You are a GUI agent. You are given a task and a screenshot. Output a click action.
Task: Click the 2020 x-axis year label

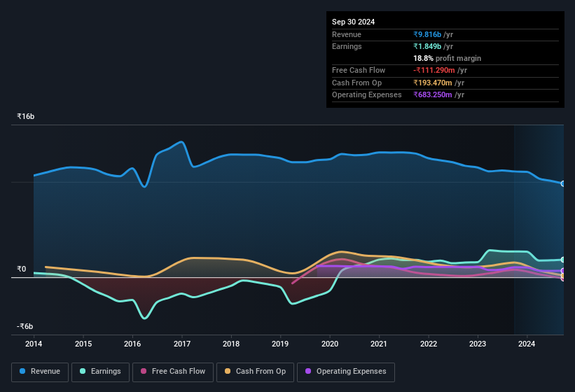click(x=330, y=344)
